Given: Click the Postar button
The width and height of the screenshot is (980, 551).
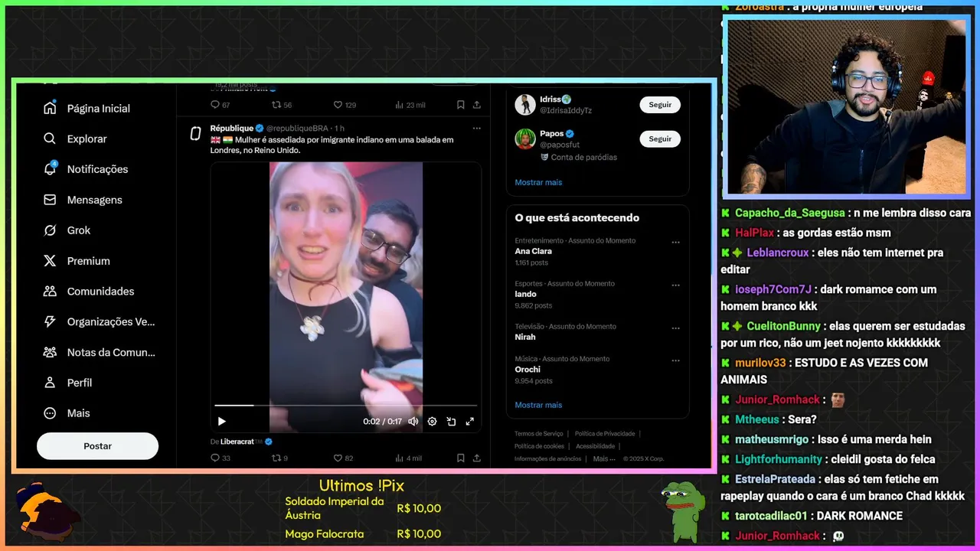Looking at the screenshot, I should click(x=97, y=446).
